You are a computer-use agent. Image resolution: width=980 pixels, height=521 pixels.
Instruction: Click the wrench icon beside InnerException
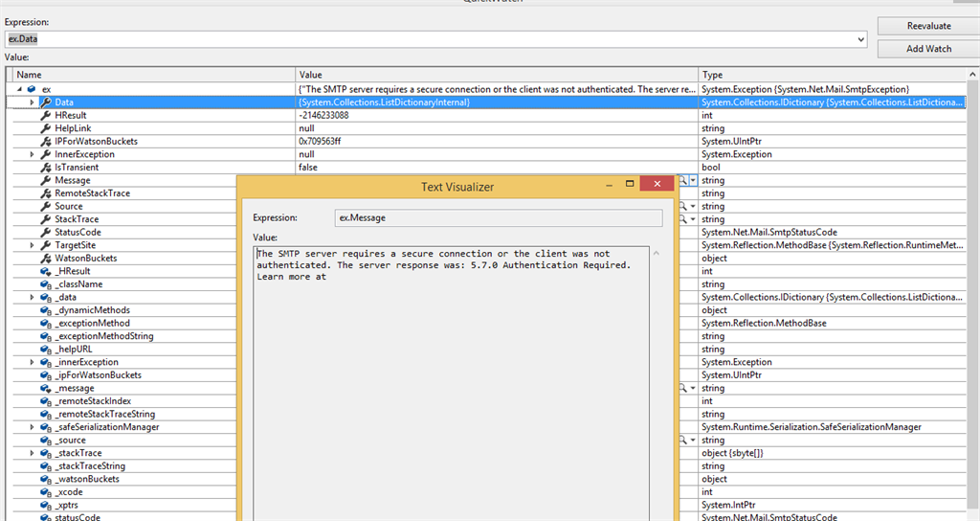pyautogui.click(x=46, y=154)
